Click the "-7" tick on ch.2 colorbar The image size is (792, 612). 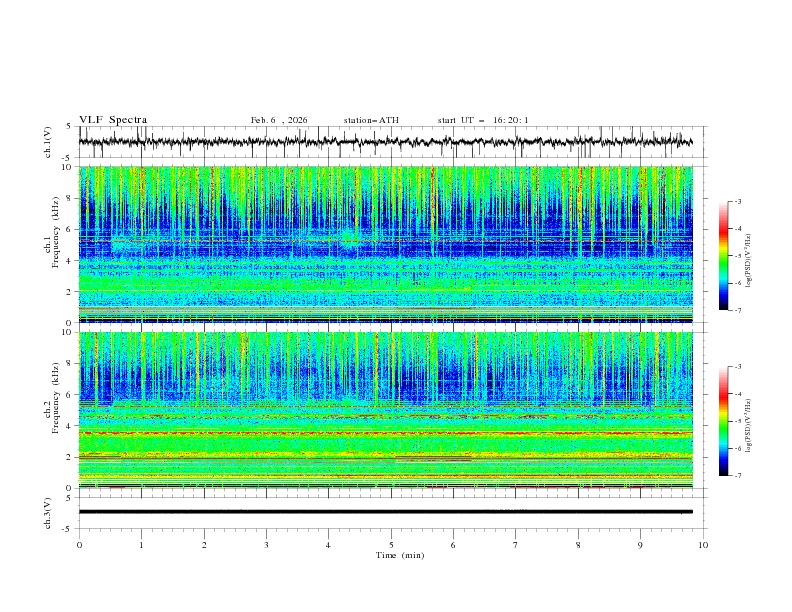(x=738, y=476)
